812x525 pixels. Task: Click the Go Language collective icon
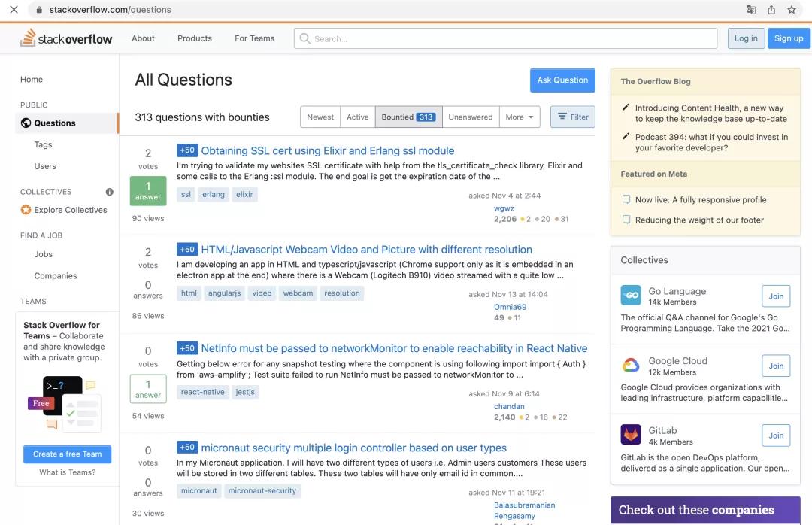pyautogui.click(x=631, y=296)
